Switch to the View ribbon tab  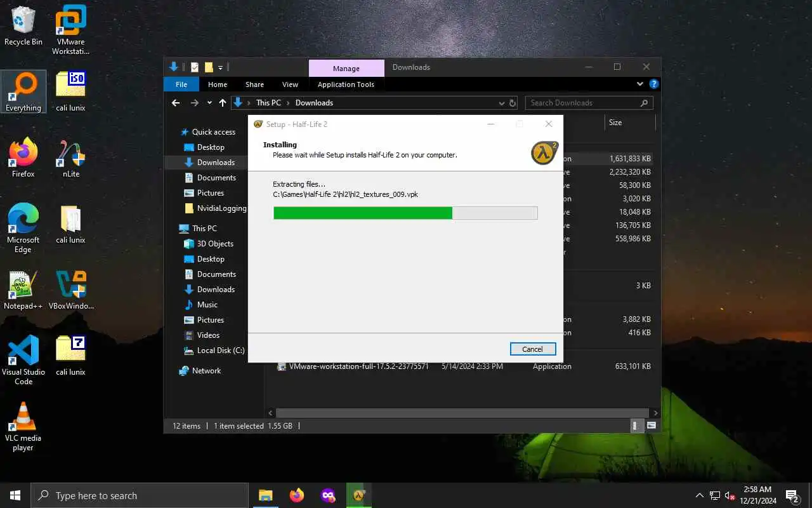click(x=290, y=84)
